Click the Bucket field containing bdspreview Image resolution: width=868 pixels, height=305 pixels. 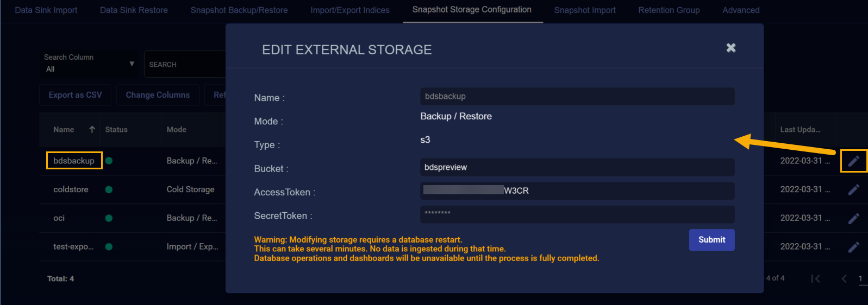pyautogui.click(x=577, y=167)
